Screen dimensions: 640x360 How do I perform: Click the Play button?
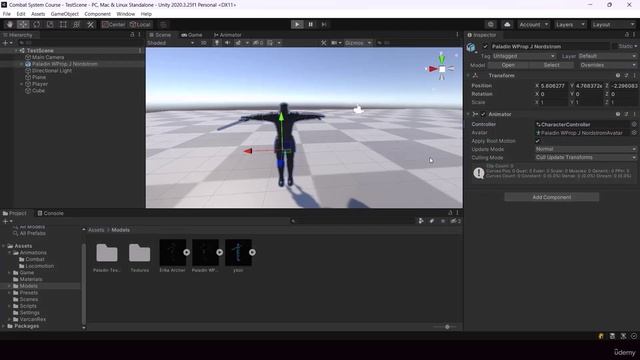(297, 24)
